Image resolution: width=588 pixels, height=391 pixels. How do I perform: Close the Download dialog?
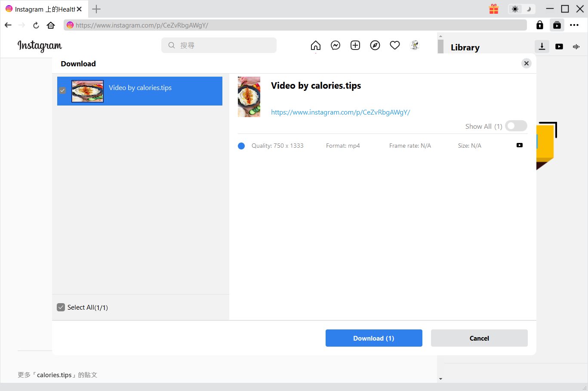[526, 63]
